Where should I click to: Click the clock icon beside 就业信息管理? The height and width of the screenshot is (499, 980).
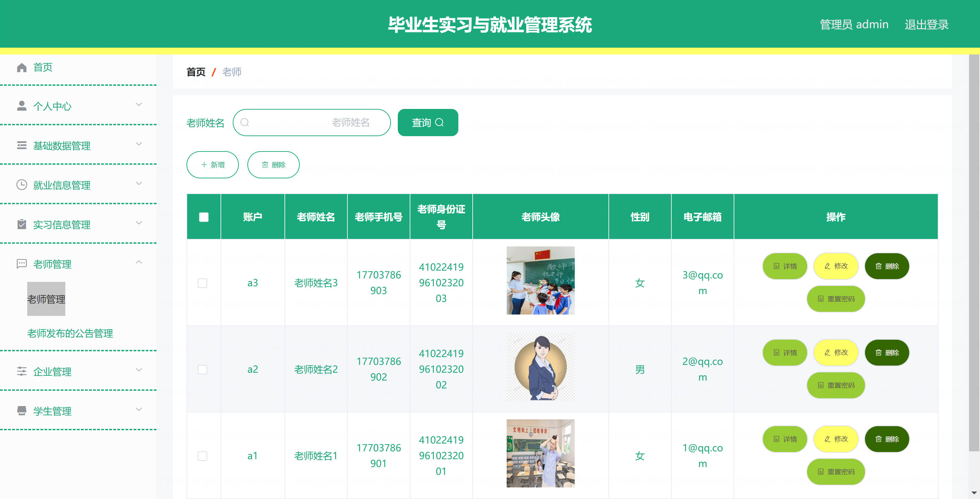[x=22, y=185]
